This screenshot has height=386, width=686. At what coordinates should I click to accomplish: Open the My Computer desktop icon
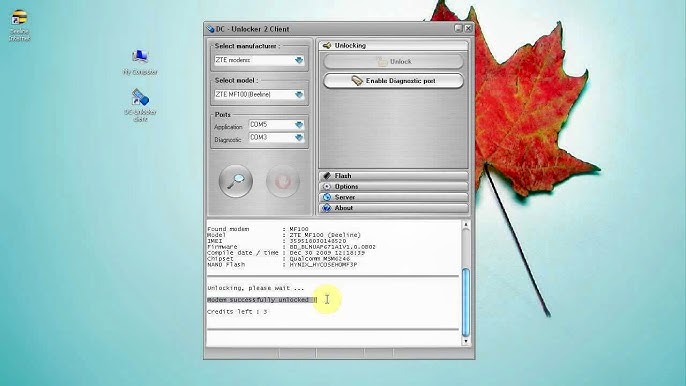point(140,63)
